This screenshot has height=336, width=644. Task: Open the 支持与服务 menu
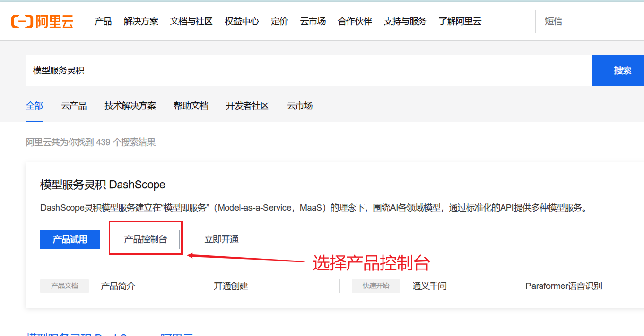click(x=405, y=21)
